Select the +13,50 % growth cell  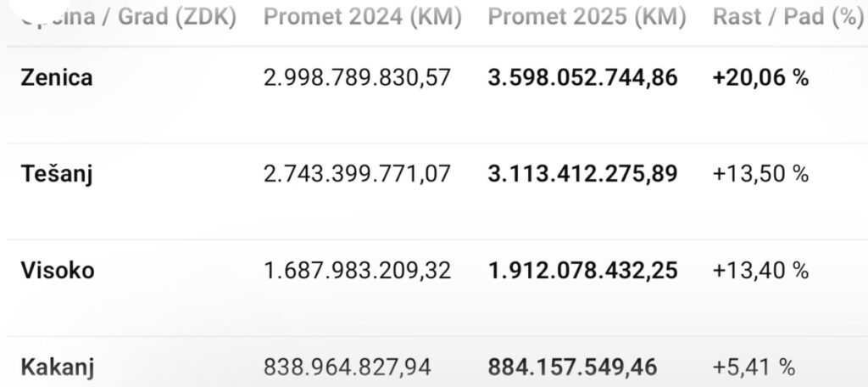(761, 175)
